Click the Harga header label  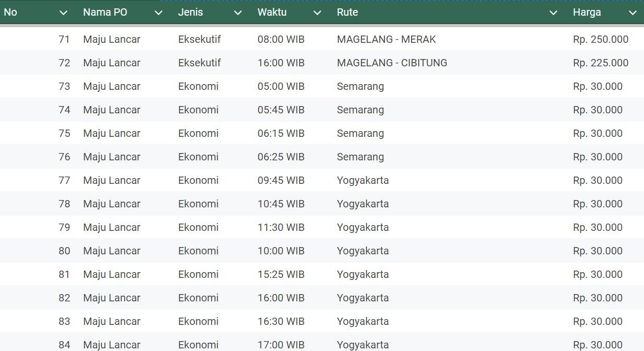coord(587,12)
